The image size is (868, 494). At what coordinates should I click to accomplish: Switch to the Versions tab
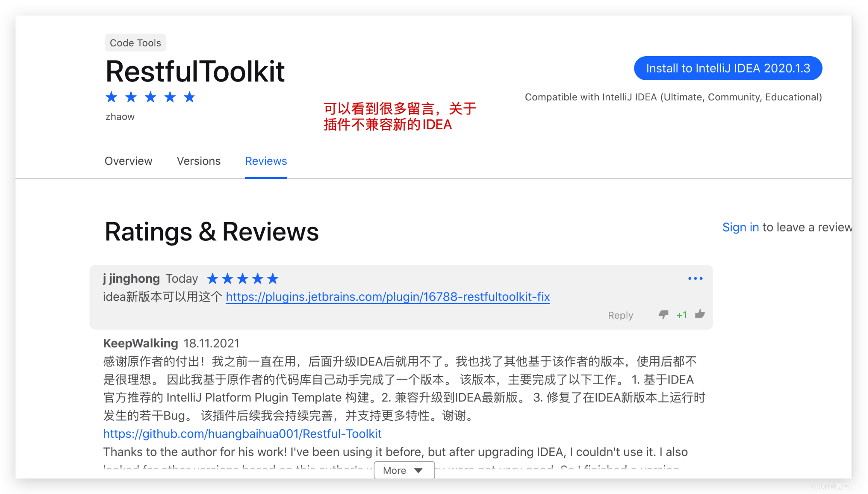coord(198,161)
